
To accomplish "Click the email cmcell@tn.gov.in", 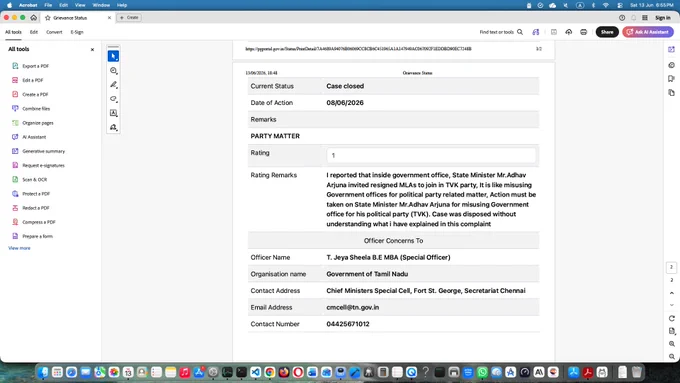I will tap(353, 307).
